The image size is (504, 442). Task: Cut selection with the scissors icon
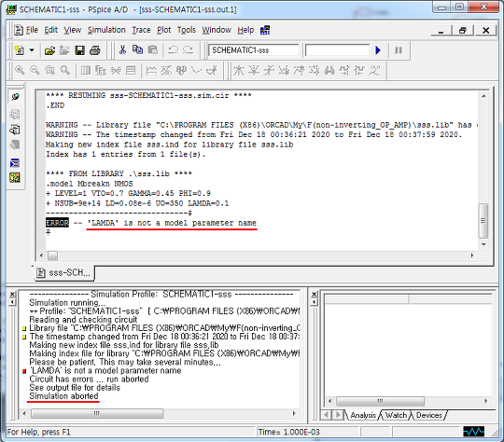(122, 49)
